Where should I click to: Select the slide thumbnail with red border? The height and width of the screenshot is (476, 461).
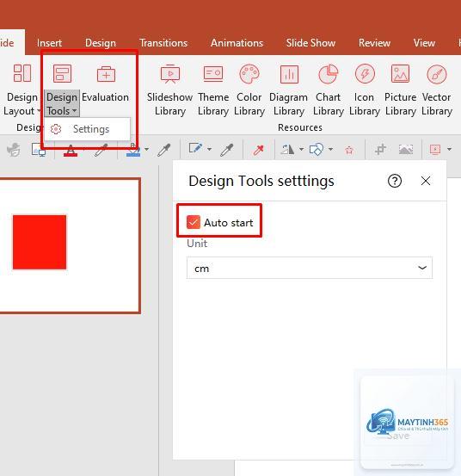coord(70,245)
